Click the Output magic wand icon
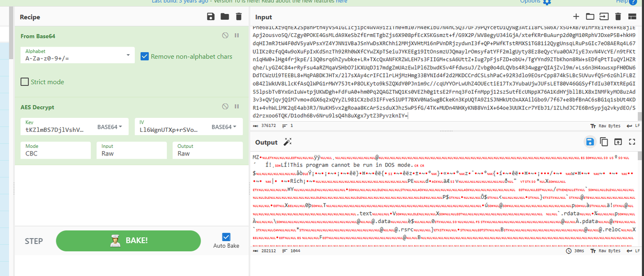Screen dimensions: 644x276 pyautogui.click(x=287, y=142)
